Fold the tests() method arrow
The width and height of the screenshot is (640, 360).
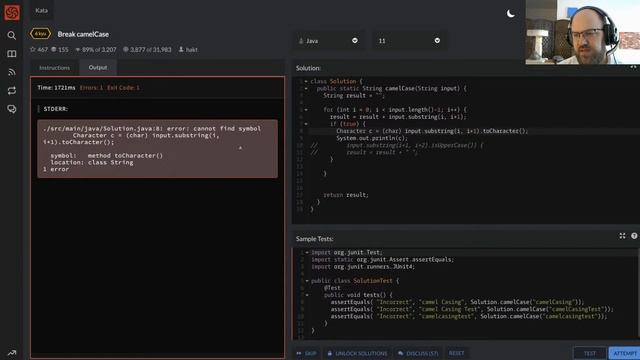[307, 295]
